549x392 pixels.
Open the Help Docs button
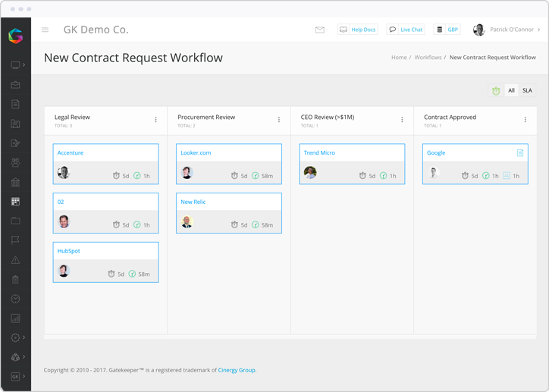tap(357, 30)
